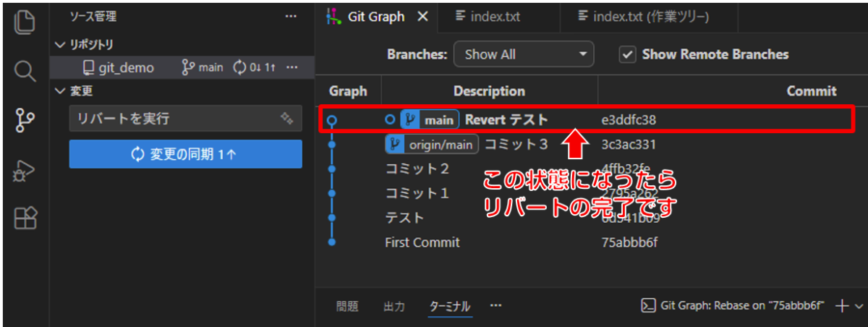The image size is (868, 327).
Task: Open the Extensions icon in activity bar
Action: pyautogui.click(x=25, y=217)
